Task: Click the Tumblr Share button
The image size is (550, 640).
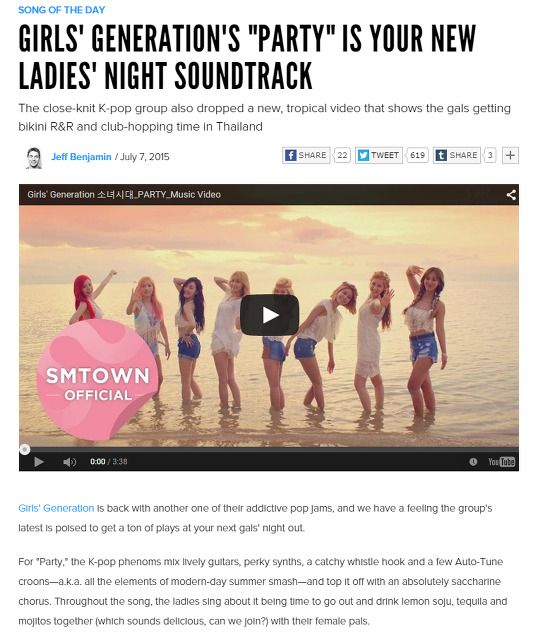Action: coord(457,156)
